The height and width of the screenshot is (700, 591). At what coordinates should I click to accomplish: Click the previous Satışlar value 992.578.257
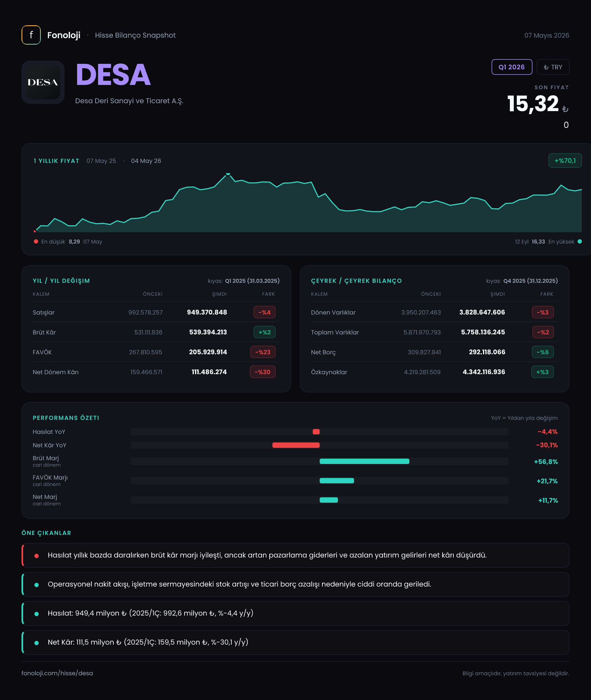tap(145, 312)
